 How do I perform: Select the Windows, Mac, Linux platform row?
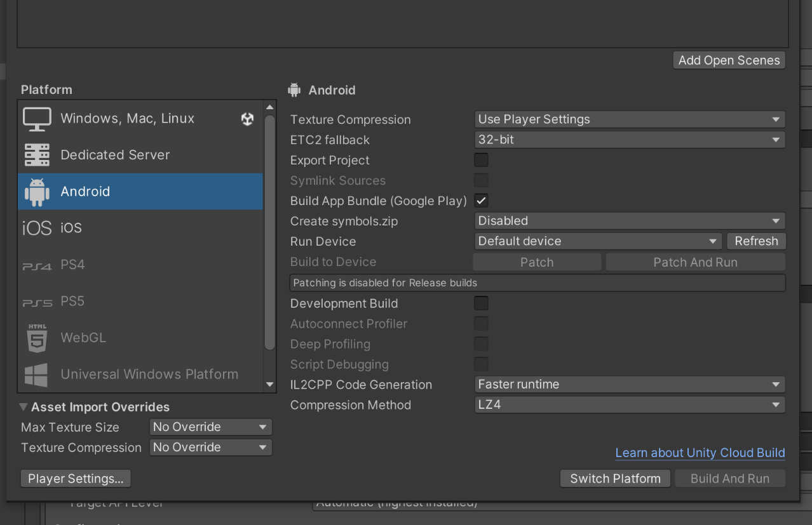140,119
